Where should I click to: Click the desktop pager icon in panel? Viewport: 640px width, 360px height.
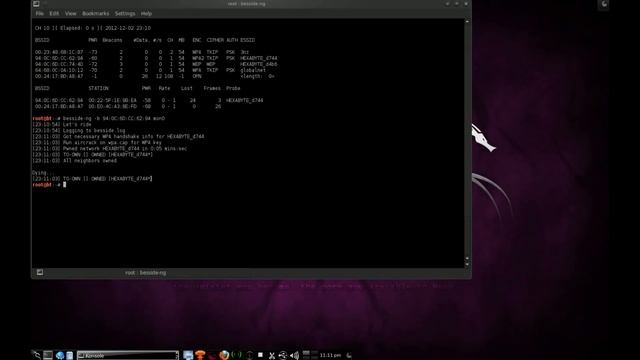pos(188,356)
